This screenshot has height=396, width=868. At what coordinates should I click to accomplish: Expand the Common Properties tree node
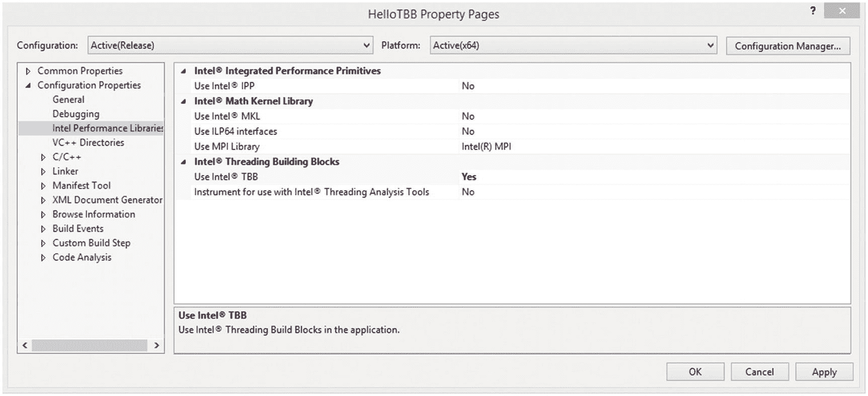pos(28,71)
